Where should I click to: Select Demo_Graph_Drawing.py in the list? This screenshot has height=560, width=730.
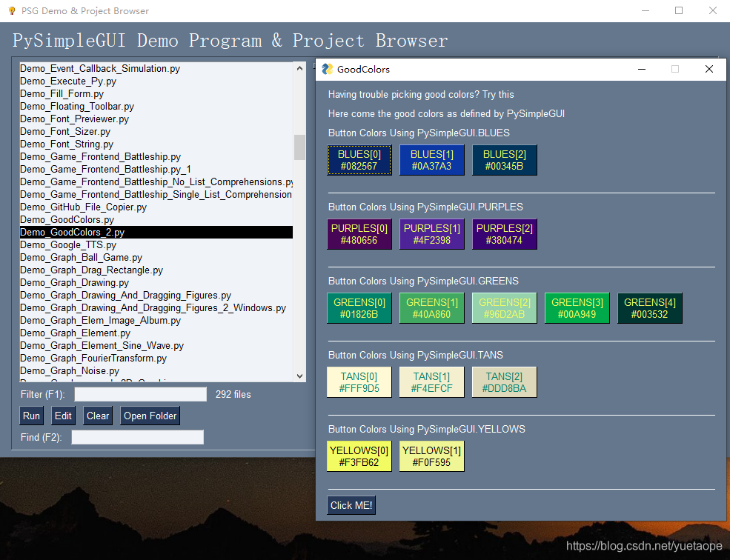(156, 282)
